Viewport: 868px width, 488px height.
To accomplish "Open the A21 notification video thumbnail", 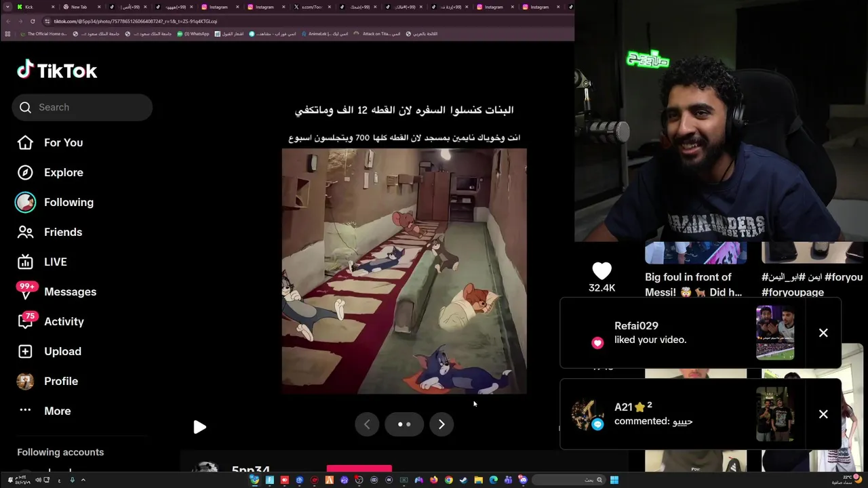I will click(775, 414).
